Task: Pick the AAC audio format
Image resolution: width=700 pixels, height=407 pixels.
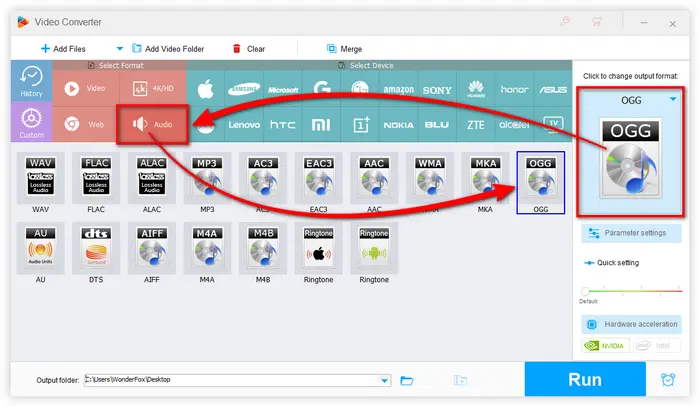Action: [374, 178]
